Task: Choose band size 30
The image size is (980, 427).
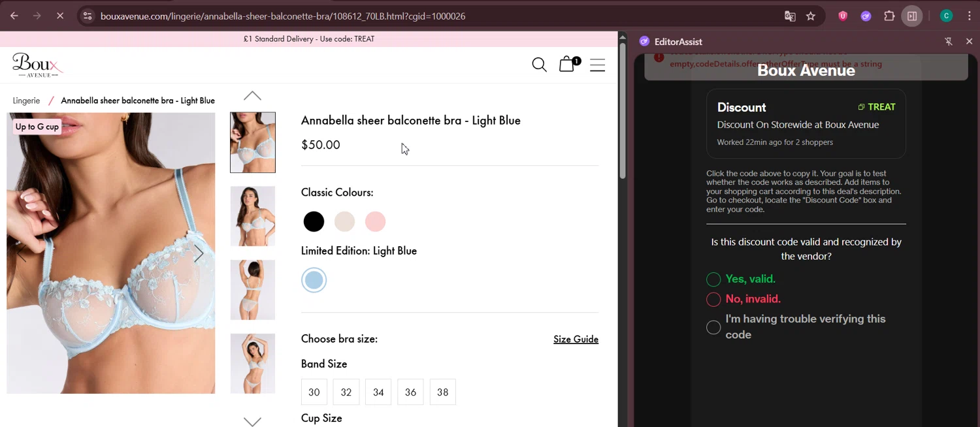Action: click(x=314, y=392)
